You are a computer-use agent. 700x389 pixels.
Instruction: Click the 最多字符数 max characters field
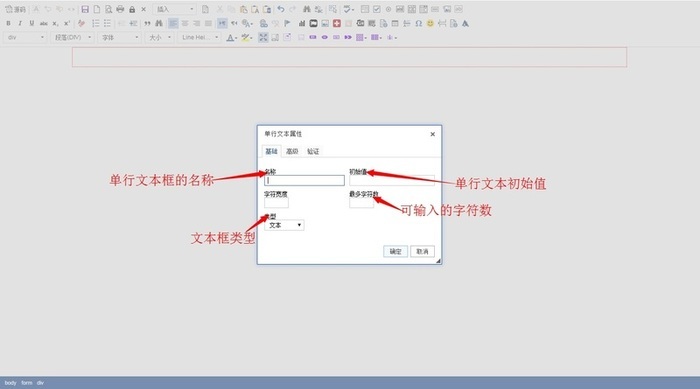click(361, 203)
